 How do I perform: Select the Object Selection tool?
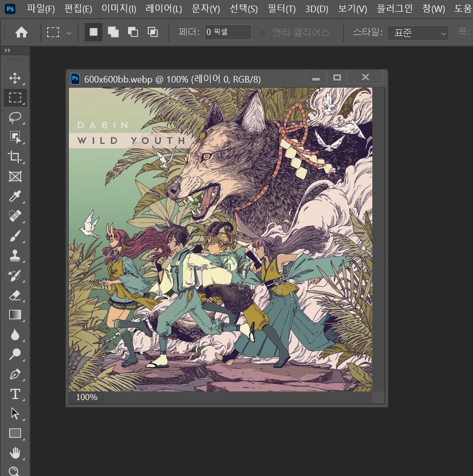tap(15, 137)
